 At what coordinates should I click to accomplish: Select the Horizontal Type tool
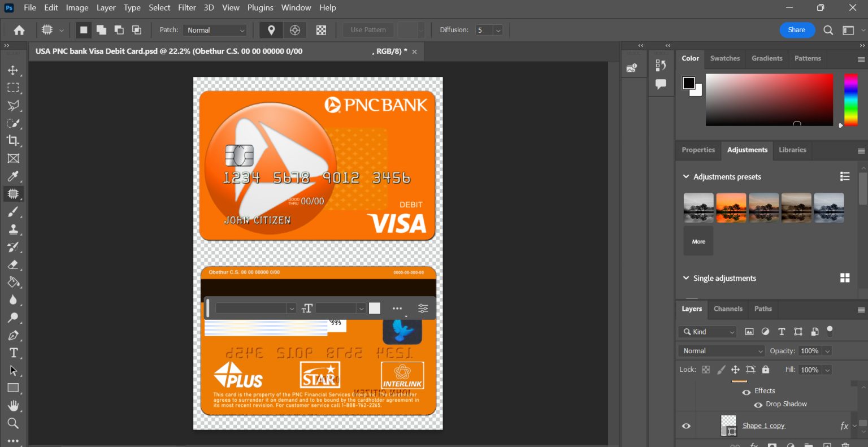click(x=13, y=353)
